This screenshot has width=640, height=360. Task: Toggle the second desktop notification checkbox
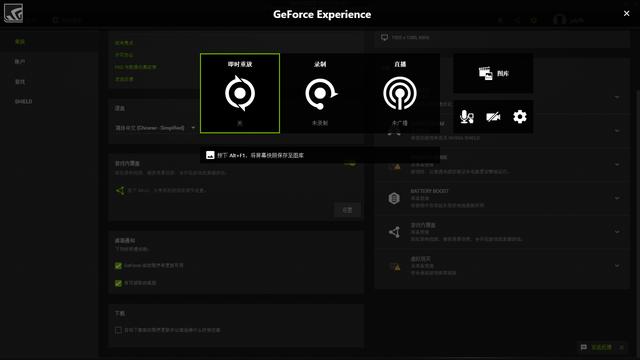(x=118, y=283)
